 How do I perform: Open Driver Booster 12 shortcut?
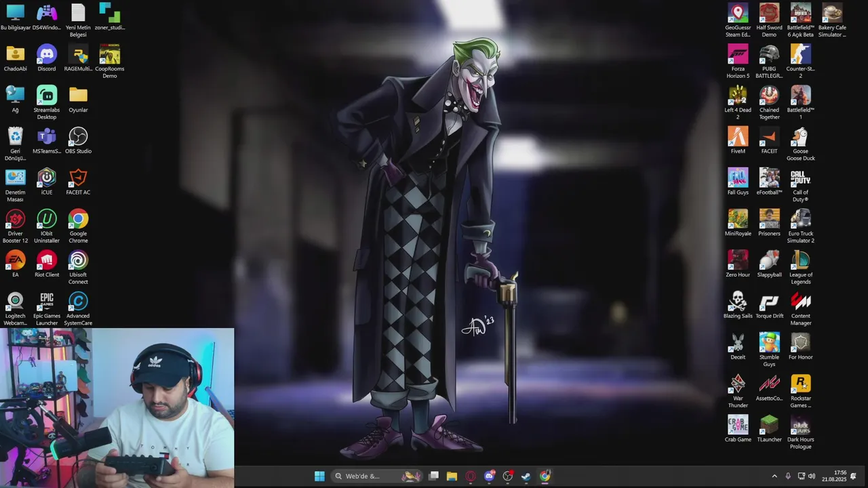15,226
